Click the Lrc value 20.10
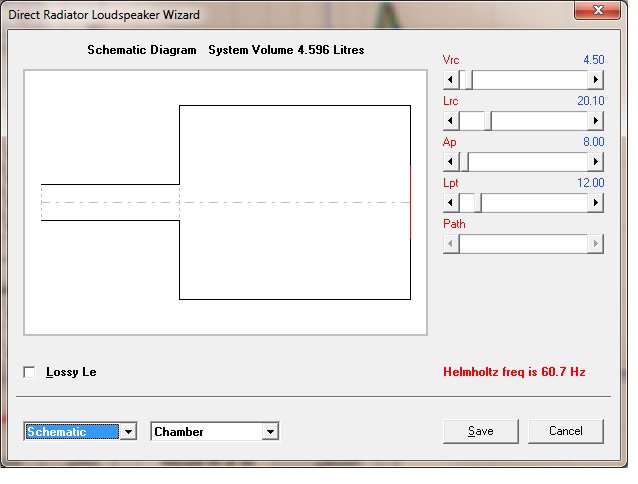This screenshot has width=638, height=484. pos(591,101)
